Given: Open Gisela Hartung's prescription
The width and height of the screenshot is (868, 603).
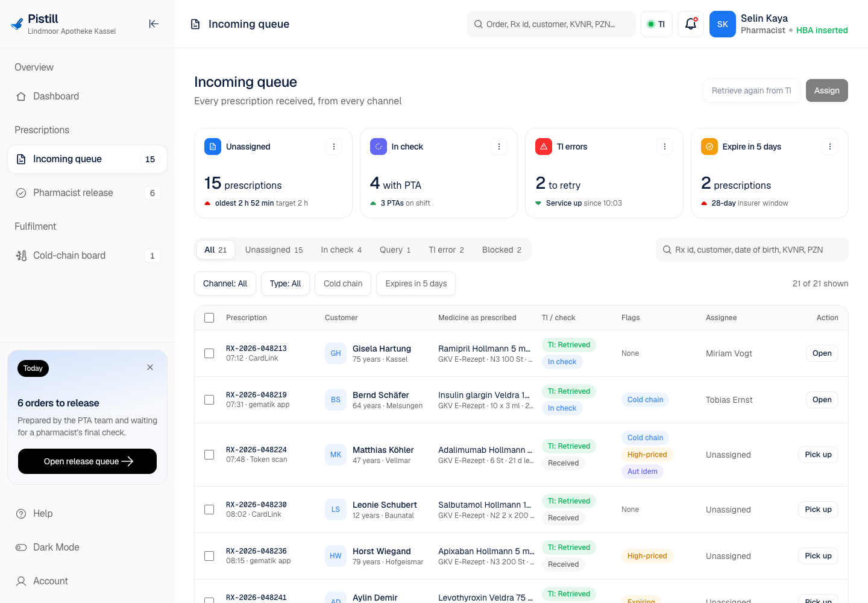Looking at the screenshot, I should pos(822,353).
